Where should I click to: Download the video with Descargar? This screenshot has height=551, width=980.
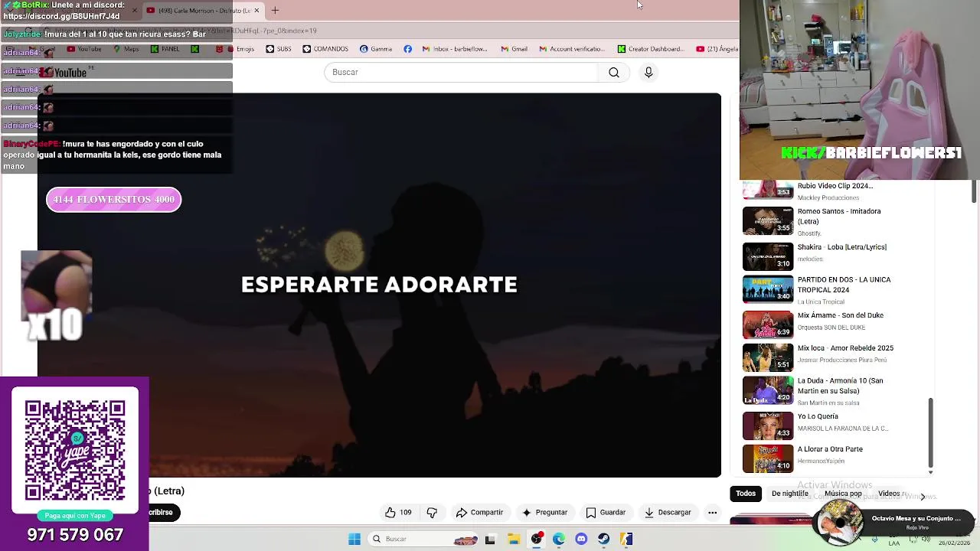[x=668, y=513]
